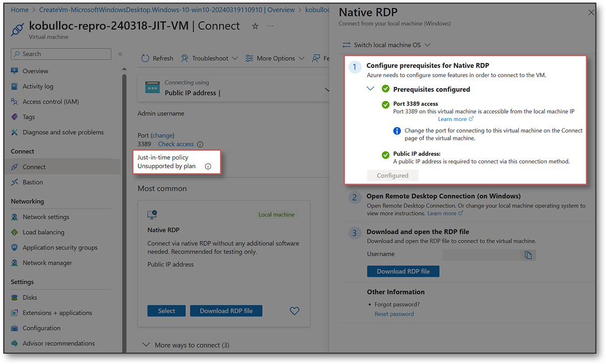
Task: Click the Extensions + applications icon
Action: 15,313
